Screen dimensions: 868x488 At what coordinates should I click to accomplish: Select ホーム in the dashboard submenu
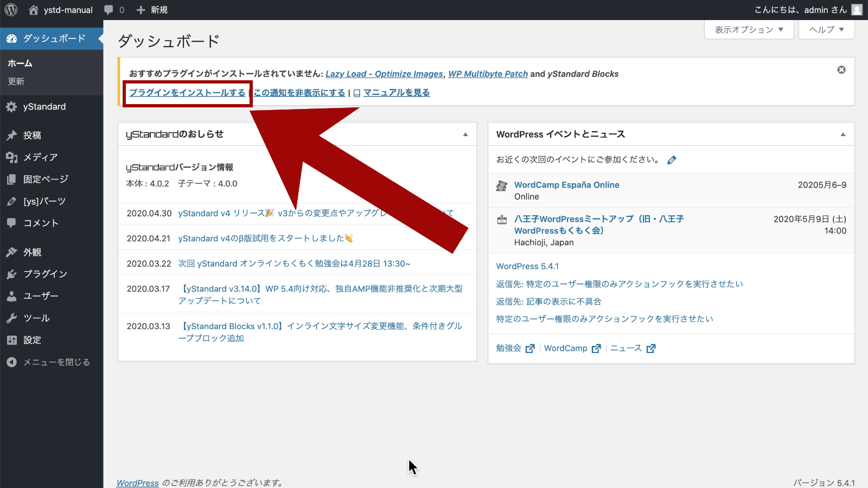coord(20,63)
